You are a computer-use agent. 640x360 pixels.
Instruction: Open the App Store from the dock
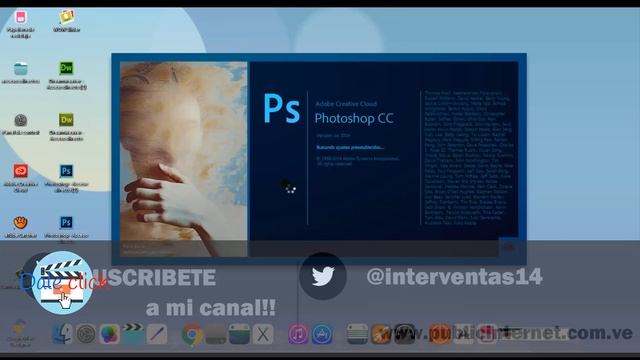point(322,335)
